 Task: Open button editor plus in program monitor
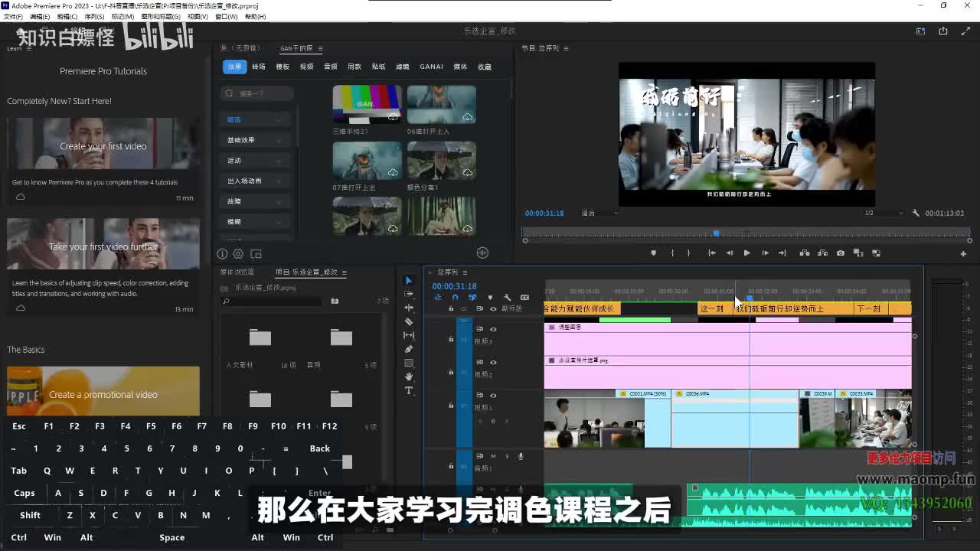pyautogui.click(x=963, y=253)
